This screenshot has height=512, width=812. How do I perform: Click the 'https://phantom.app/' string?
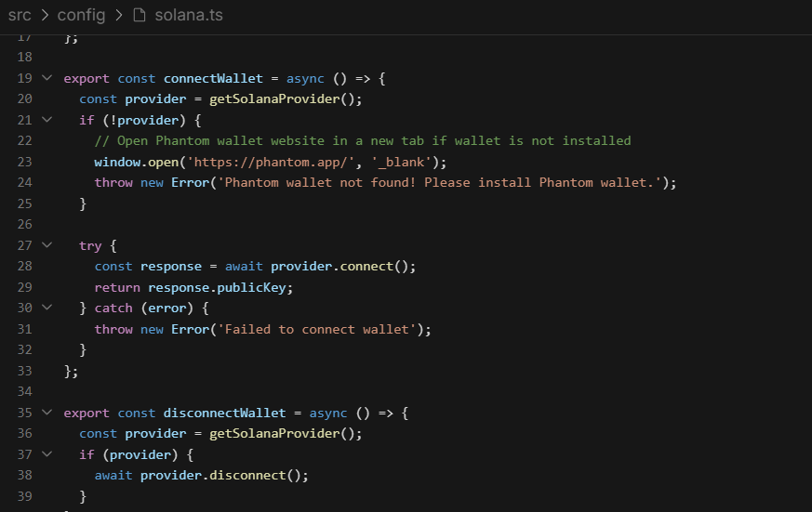coord(271,163)
